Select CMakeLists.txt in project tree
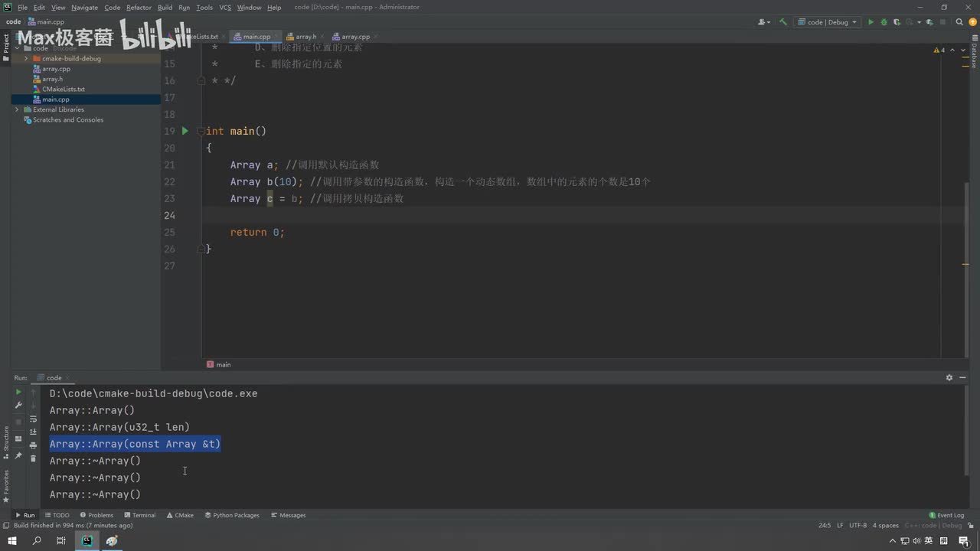This screenshot has width=980, height=551. 63,89
